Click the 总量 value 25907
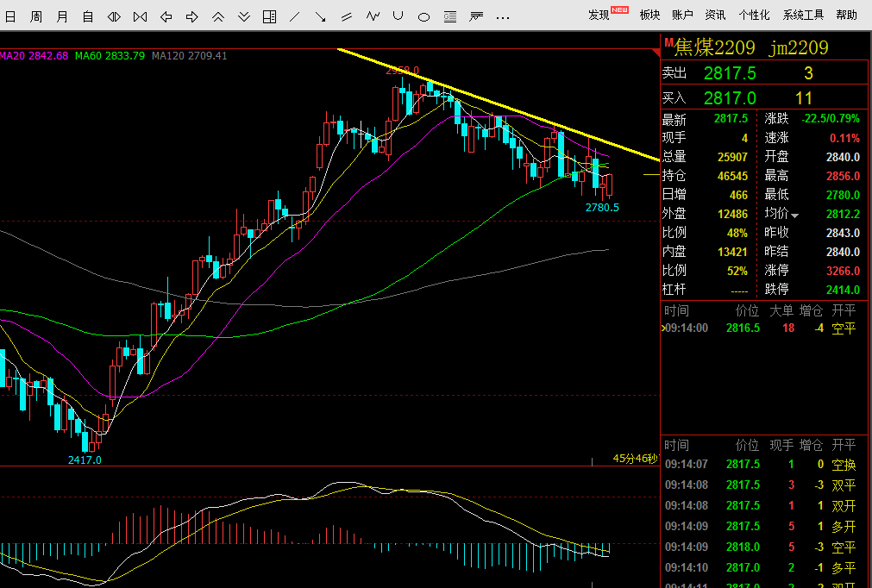The image size is (872, 588). 732,157
